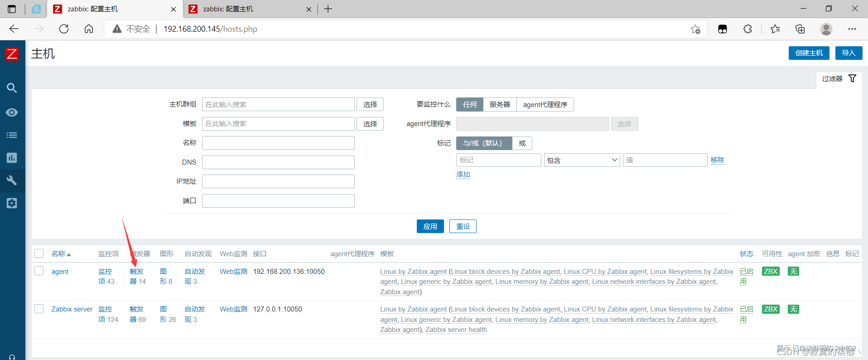Click 重设 reset filter button

click(463, 226)
